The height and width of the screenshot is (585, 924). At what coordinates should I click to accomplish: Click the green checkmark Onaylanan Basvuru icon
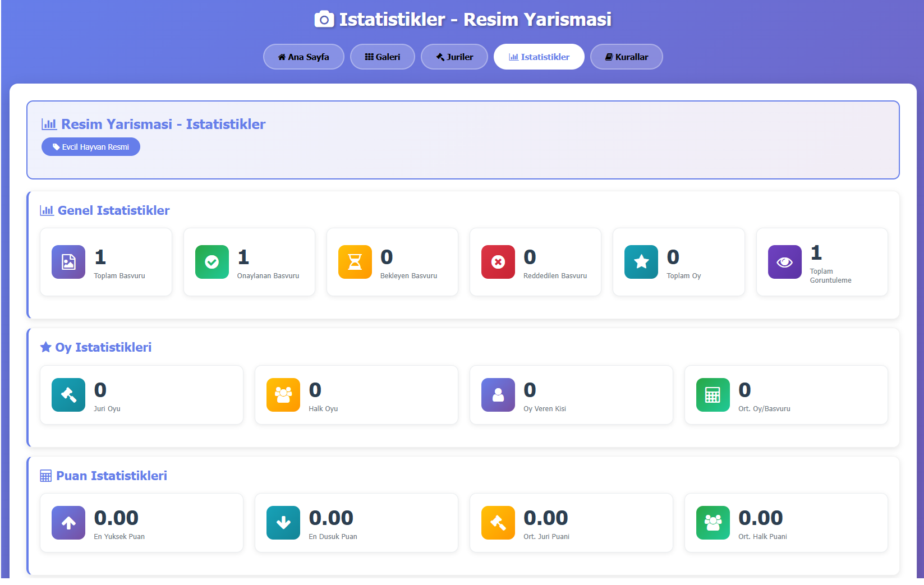[x=212, y=262]
